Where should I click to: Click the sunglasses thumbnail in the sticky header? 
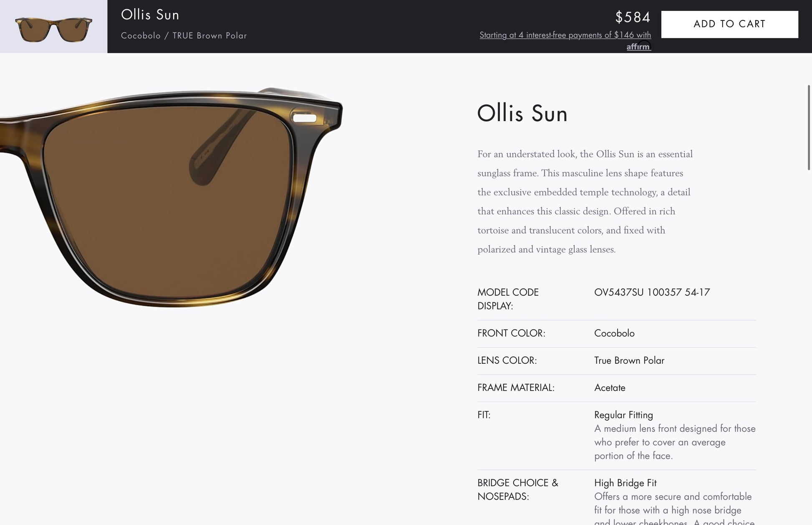[53, 27]
